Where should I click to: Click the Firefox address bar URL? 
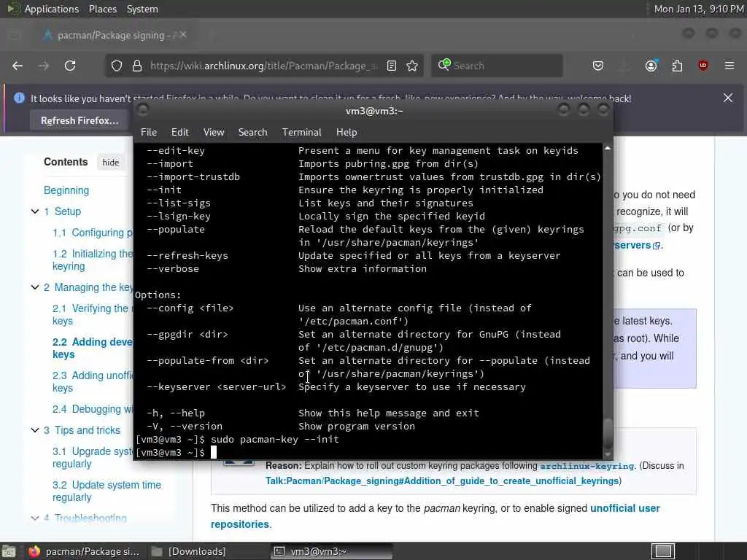[263, 66]
